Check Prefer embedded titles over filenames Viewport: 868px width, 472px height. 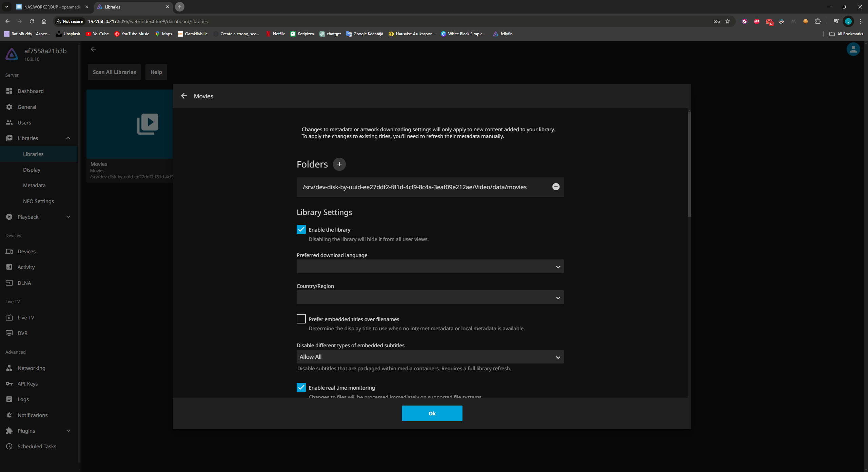[301, 319]
